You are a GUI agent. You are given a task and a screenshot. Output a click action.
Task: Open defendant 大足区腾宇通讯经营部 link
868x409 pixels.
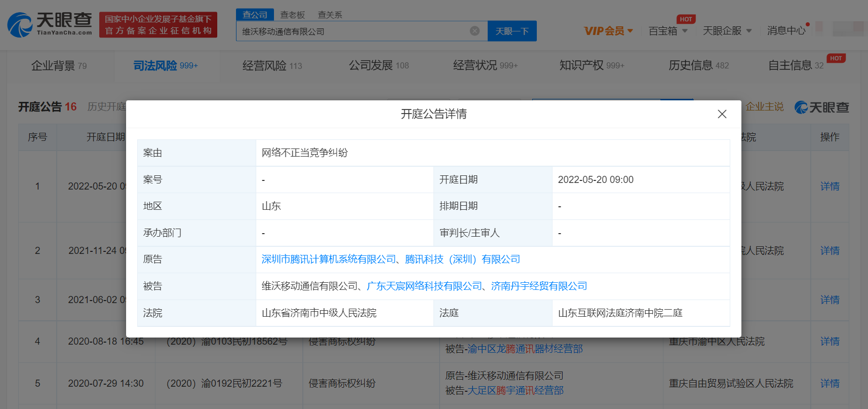(515, 390)
